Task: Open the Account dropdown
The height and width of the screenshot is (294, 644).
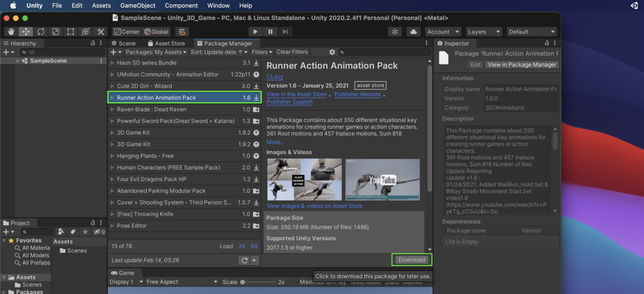Action: [x=443, y=32]
